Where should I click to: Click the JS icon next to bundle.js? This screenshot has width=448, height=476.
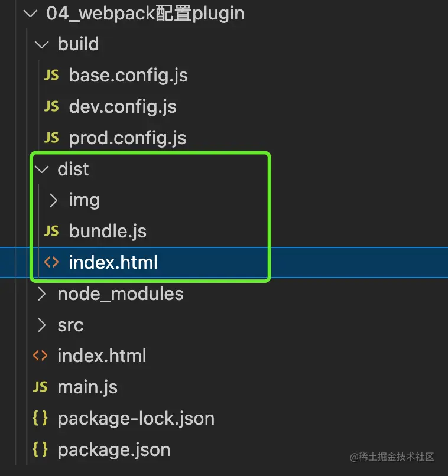[51, 231]
